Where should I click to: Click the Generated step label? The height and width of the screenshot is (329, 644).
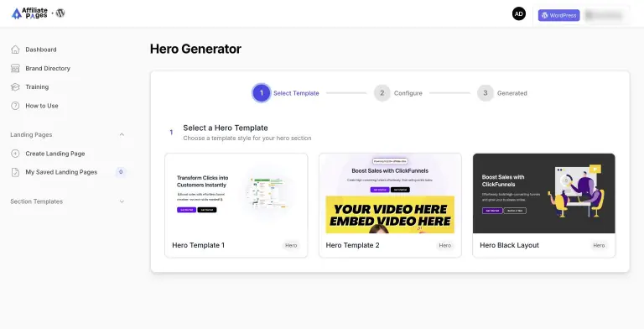coord(512,93)
